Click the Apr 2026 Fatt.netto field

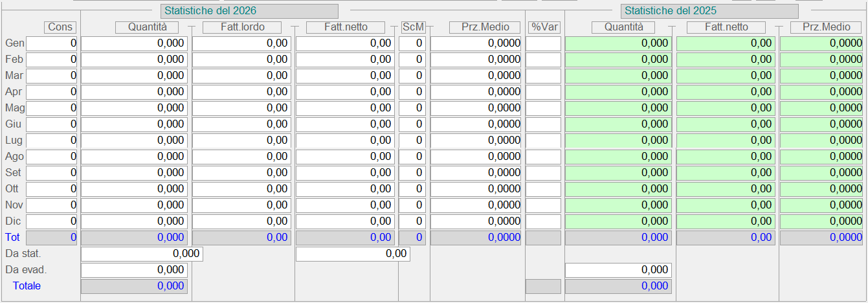pos(345,92)
